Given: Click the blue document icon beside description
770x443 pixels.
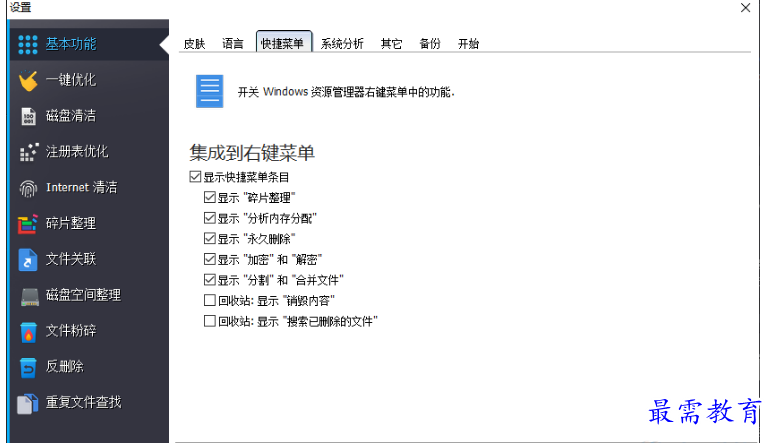Looking at the screenshot, I should [x=210, y=91].
